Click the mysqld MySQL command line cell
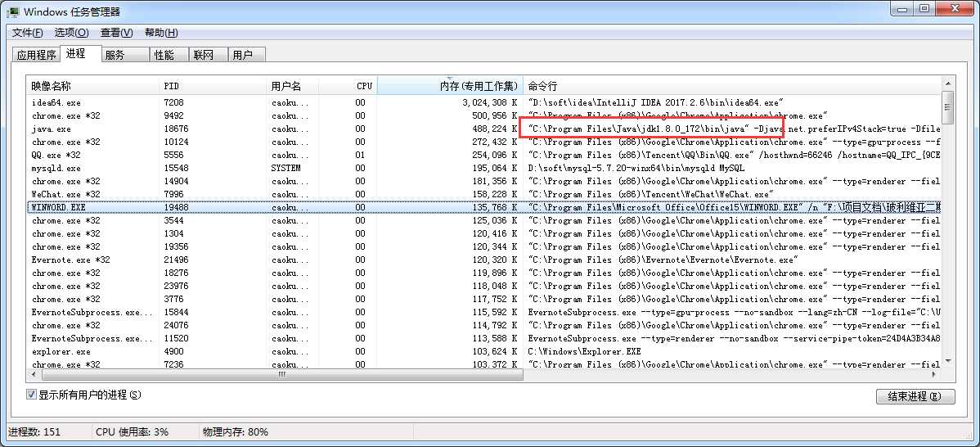 click(636, 168)
